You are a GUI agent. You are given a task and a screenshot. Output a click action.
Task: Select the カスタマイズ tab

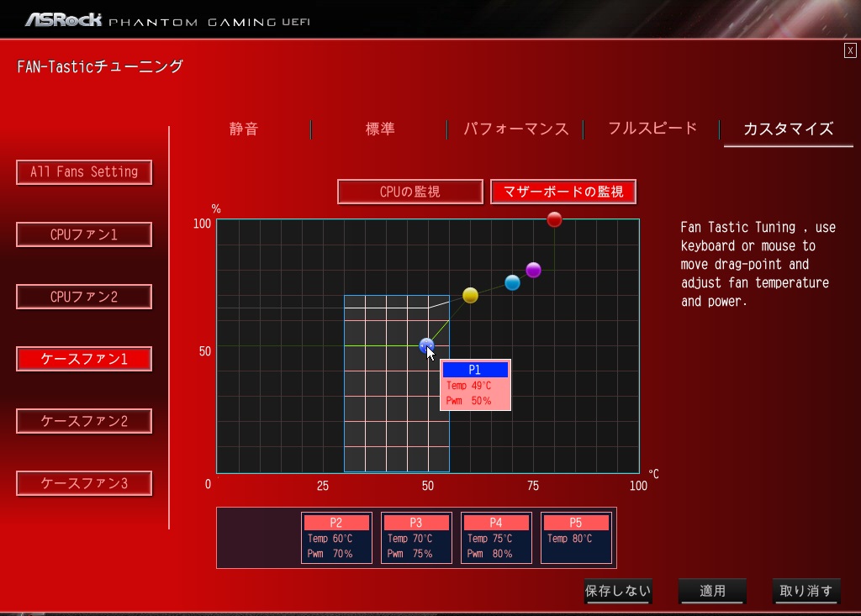click(x=789, y=129)
